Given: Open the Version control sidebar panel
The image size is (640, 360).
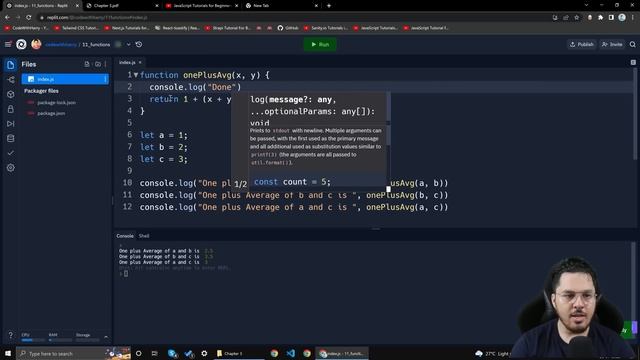Looking at the screenshot, I should [x=11, y=80].
